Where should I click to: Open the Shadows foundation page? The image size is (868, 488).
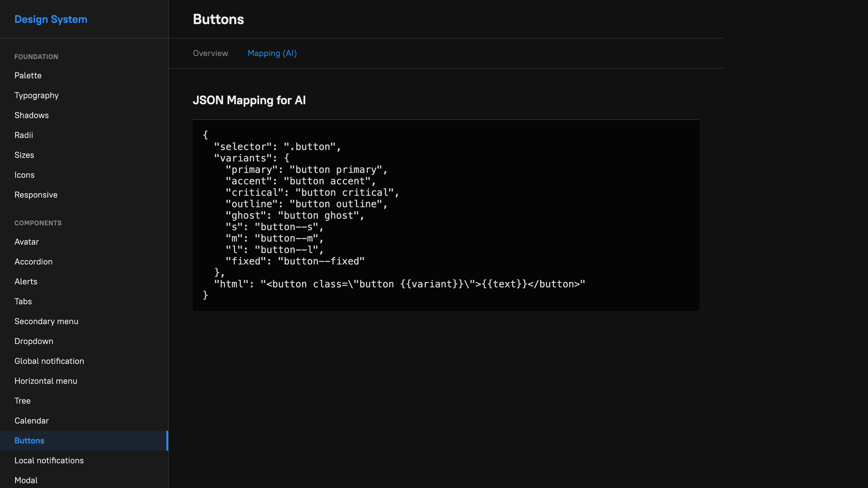click(84, 115)
